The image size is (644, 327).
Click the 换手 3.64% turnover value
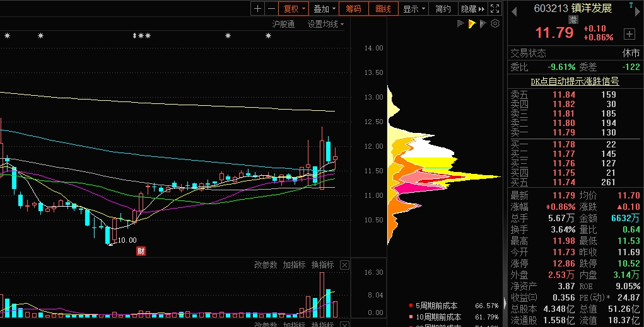tap(562, 229)
